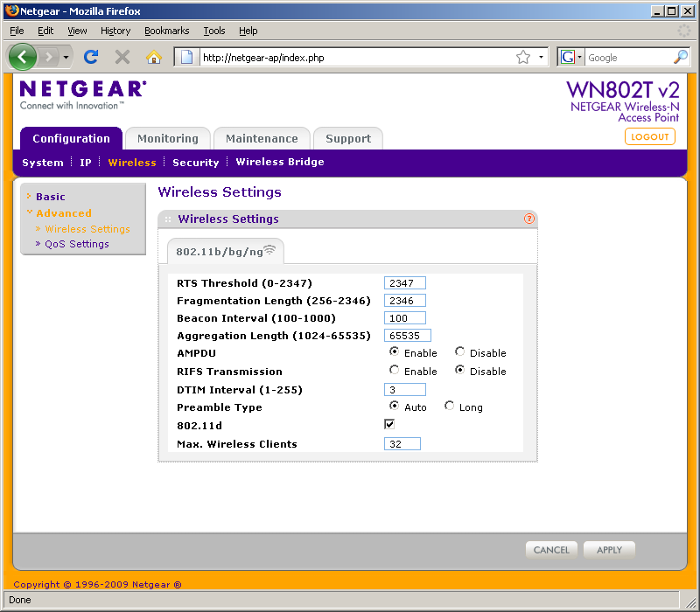Open the Security submenu link

(196, 163)
